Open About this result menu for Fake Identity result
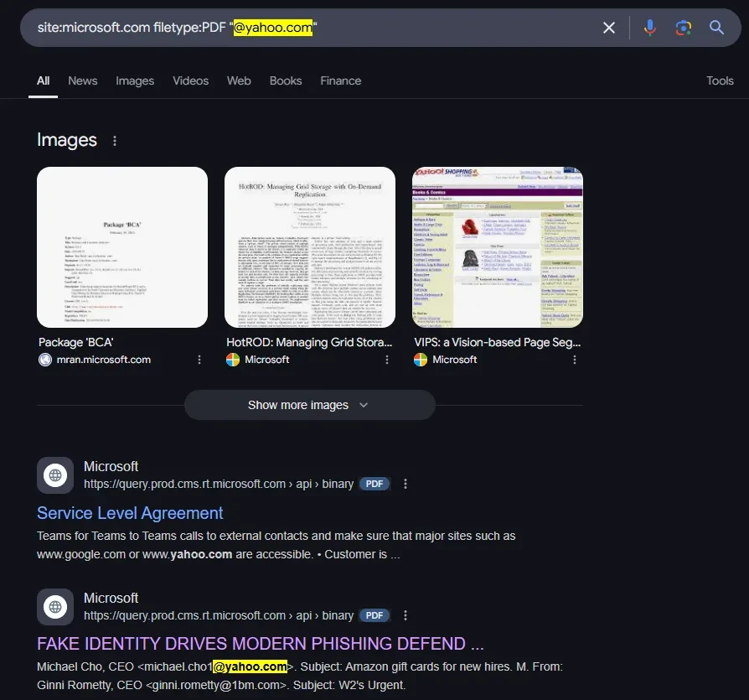This screenshot has height=700, width=749. pos(405,615)
